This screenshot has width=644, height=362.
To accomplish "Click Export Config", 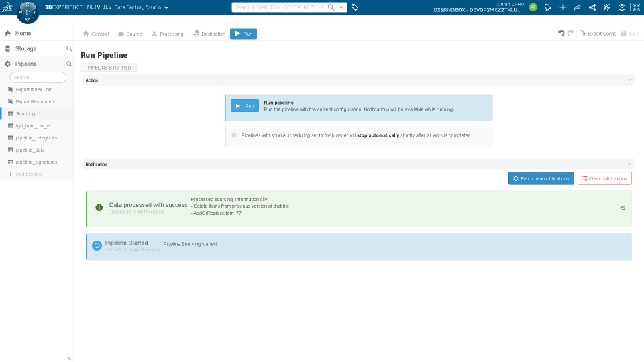I will pyautogui.click(x=598, y=34).
